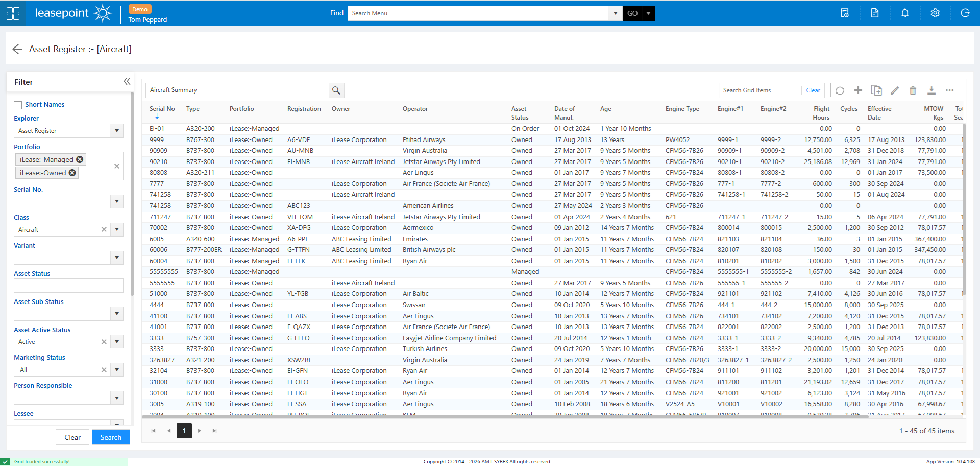
Task: Sort by Serial No column header
Action: [162, 109]
